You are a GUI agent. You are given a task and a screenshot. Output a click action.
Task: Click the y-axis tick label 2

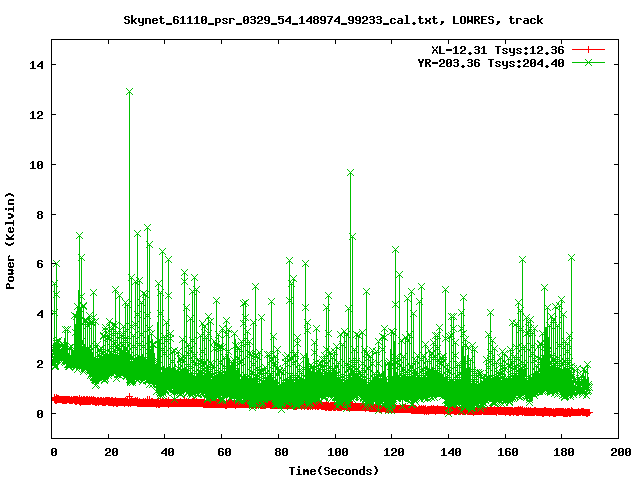coord(40,364)
